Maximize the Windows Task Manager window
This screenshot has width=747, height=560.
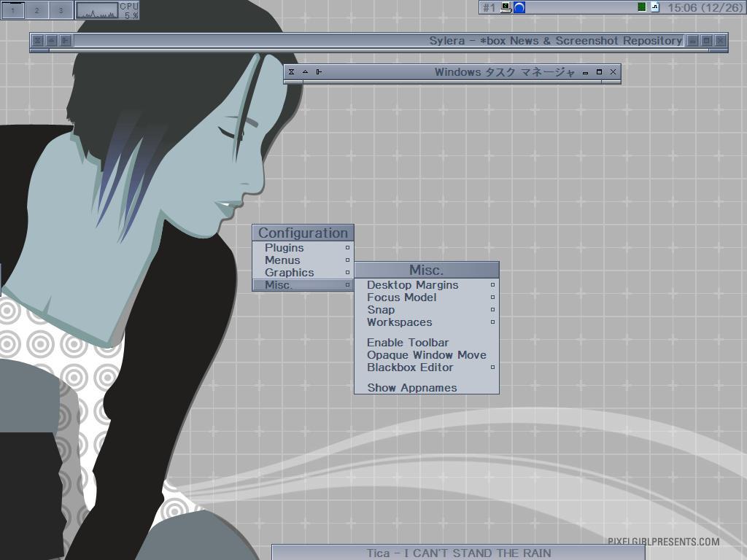(x=600, y=72)
